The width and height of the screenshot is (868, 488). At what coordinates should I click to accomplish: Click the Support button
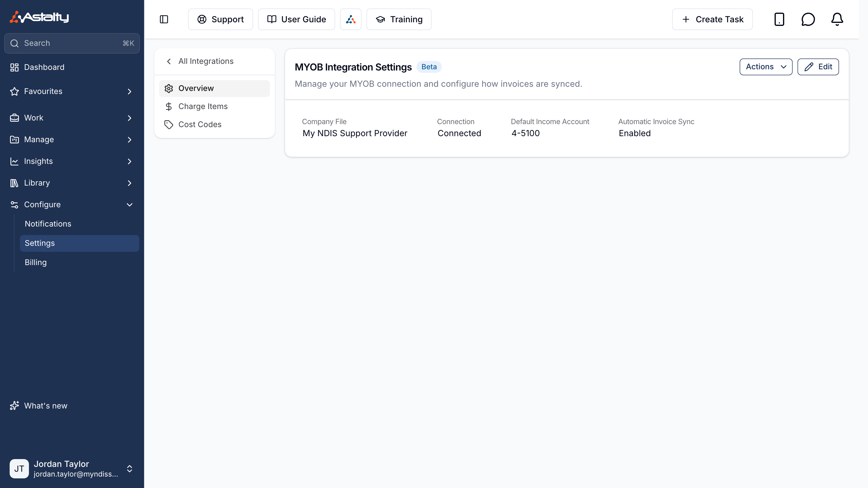(220, 19)
